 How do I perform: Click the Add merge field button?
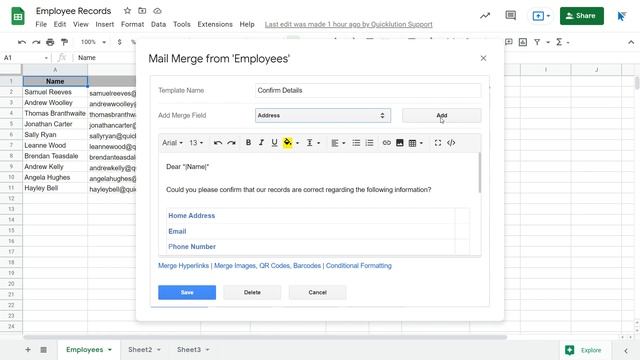442,116
